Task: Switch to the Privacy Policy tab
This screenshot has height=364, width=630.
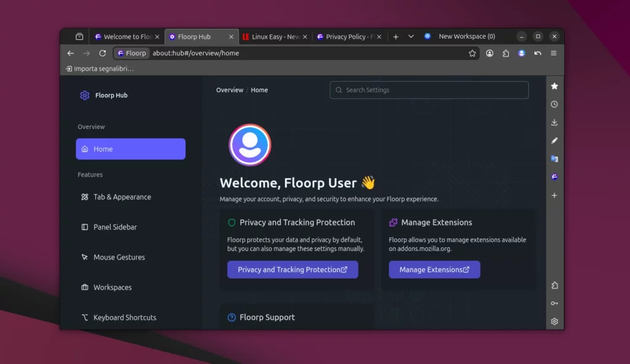Action: 348,36
